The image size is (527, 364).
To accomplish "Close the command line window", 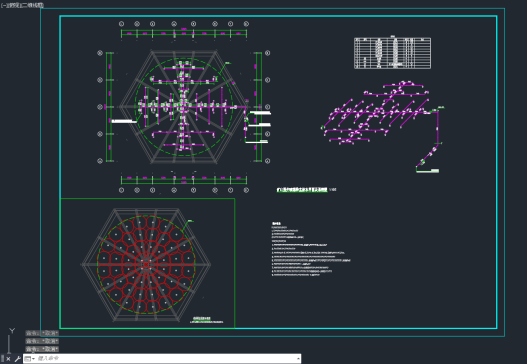I will pyautogui.click(x=8, y=359).
